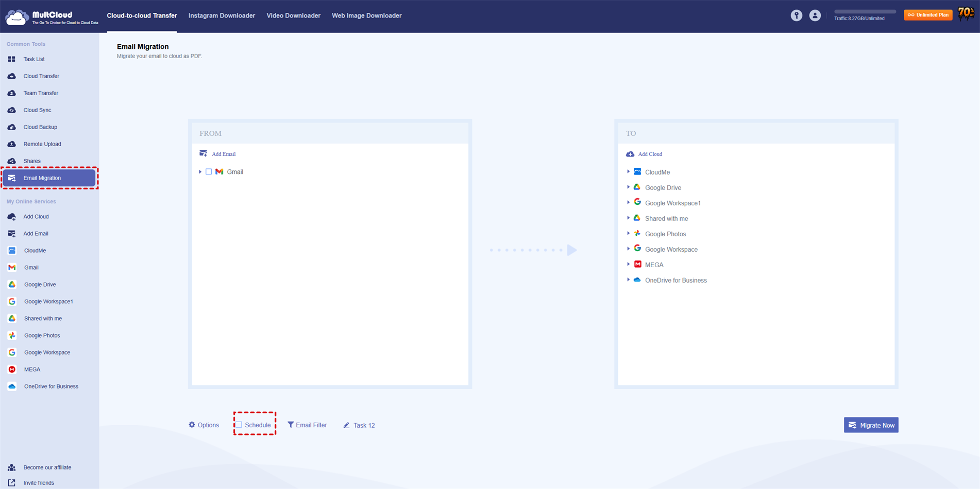Expand OneDrive for Business in TO panel

pos(628,280)
